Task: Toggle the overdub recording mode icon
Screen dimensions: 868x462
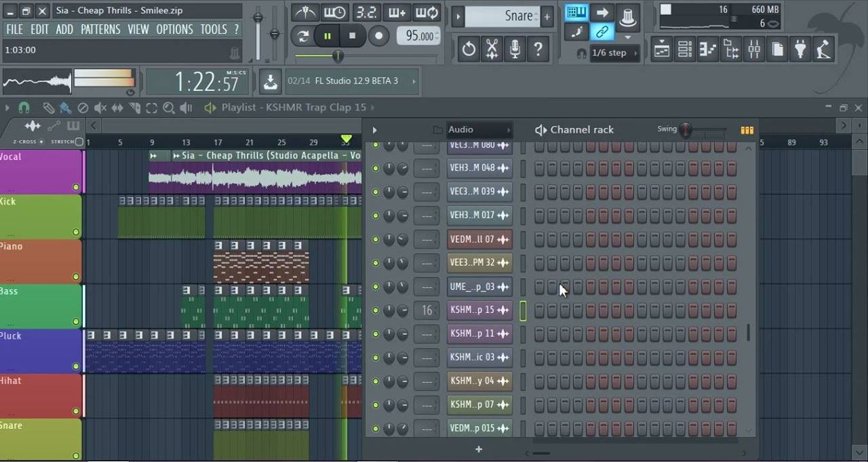Action: pyautogui.click(x=397, y=12)
